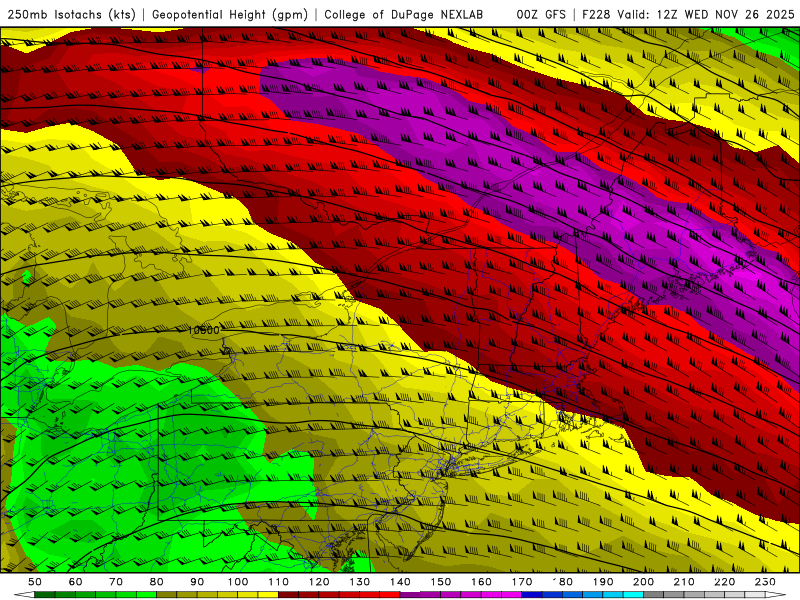
Task: Click the 210 value on the color scale
Action: (684, 582)
